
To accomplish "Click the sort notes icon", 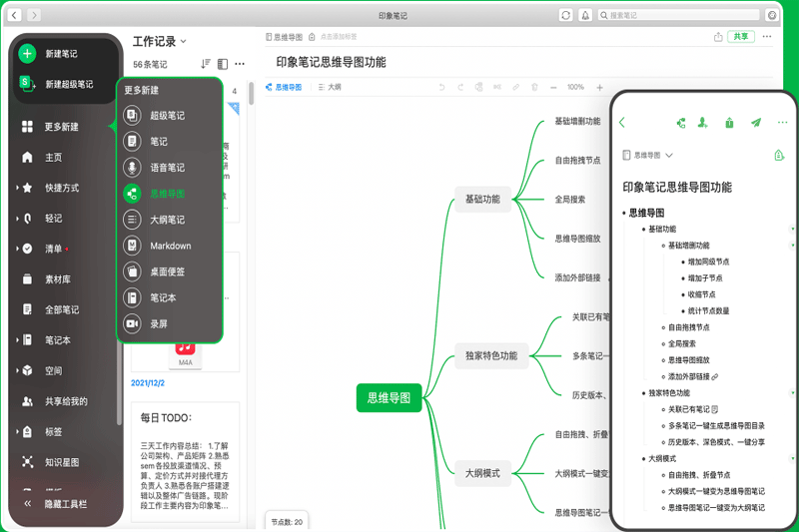I will pos(206,64).
